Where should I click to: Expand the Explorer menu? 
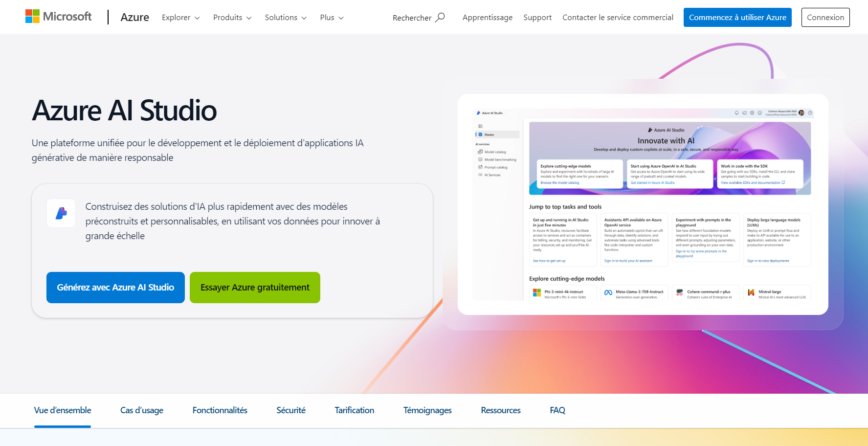(180, 18)
